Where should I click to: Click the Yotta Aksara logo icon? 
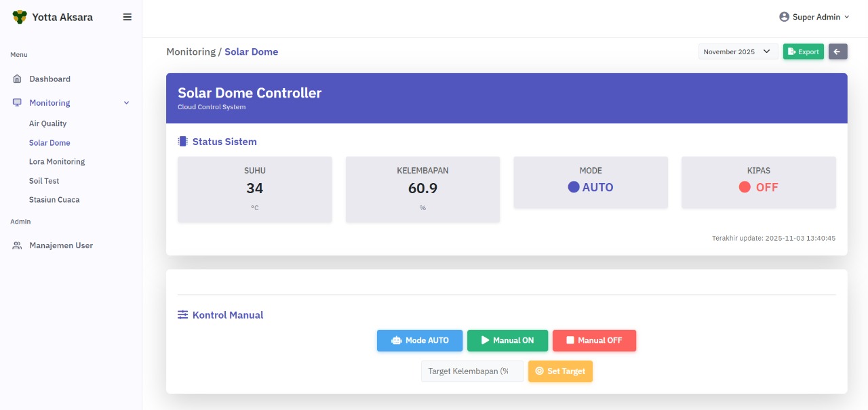click(20, 17)
